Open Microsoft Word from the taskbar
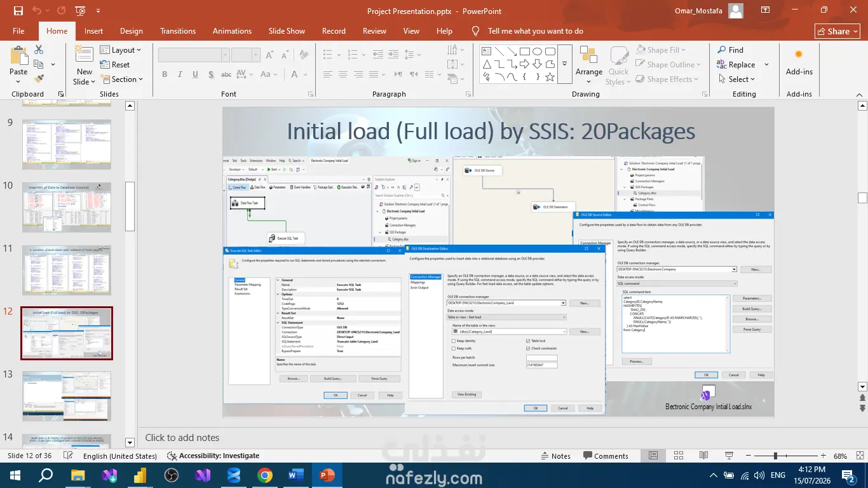Screen dimensions: 868x488 pos(296,475)
